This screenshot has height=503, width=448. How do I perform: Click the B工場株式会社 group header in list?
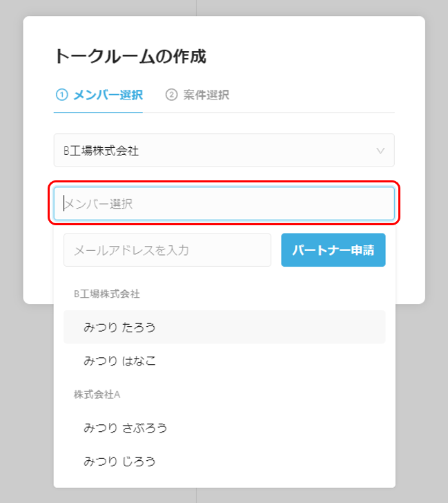[107, 294]
